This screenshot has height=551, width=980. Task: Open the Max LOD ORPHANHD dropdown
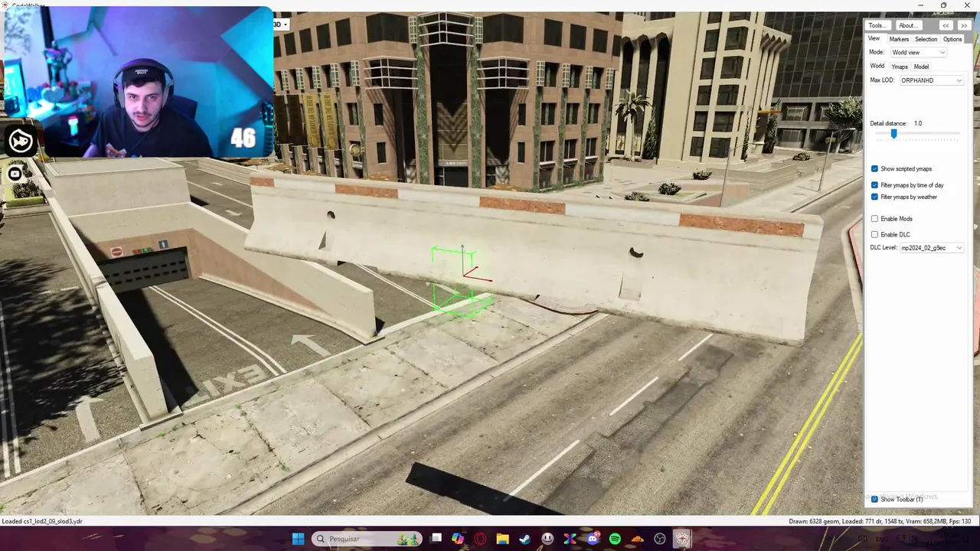pyautogui.click(x=931, y=80)
